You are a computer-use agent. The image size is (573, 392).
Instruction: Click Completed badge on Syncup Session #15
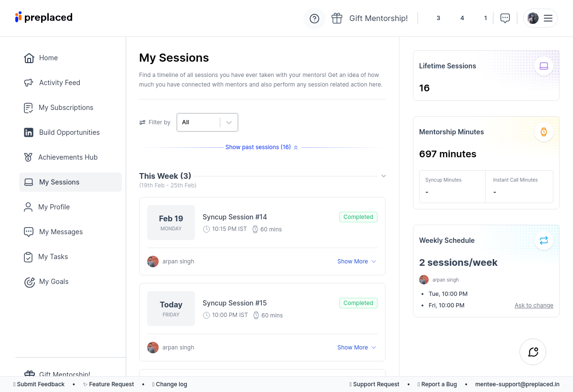tap(358, 303)
